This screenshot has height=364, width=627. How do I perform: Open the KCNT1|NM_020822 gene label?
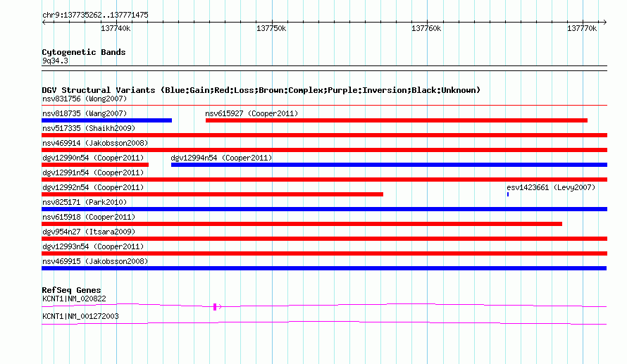point(74,299)
